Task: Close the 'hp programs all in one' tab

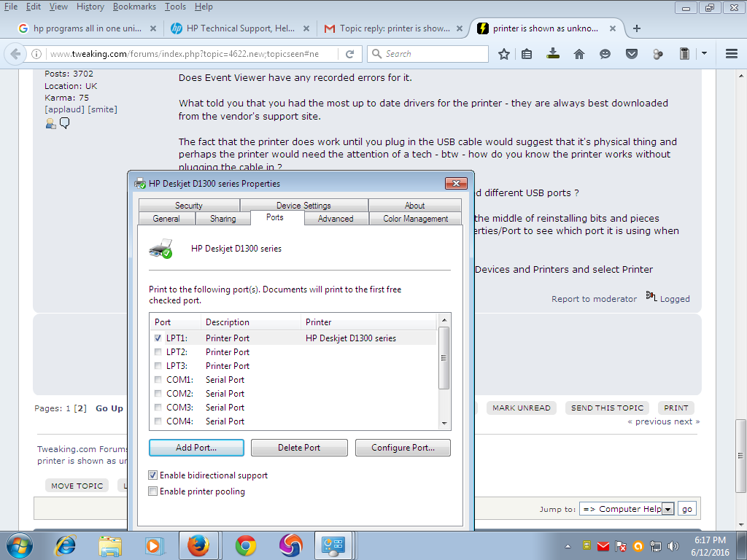Action: pos(153,28)
